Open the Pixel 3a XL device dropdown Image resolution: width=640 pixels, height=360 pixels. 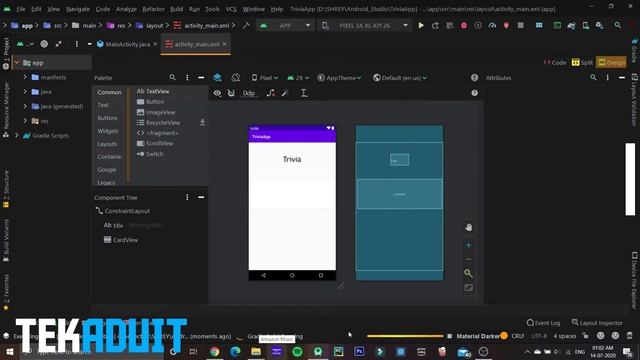point(364,25)
